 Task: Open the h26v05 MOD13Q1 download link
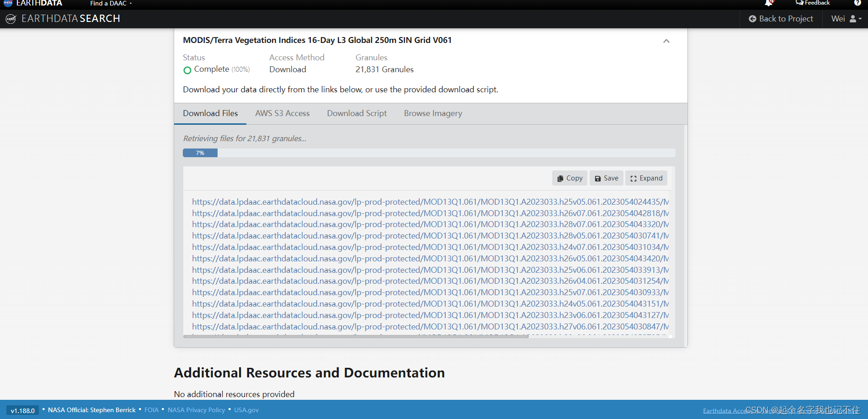click(x=430, y=259)
